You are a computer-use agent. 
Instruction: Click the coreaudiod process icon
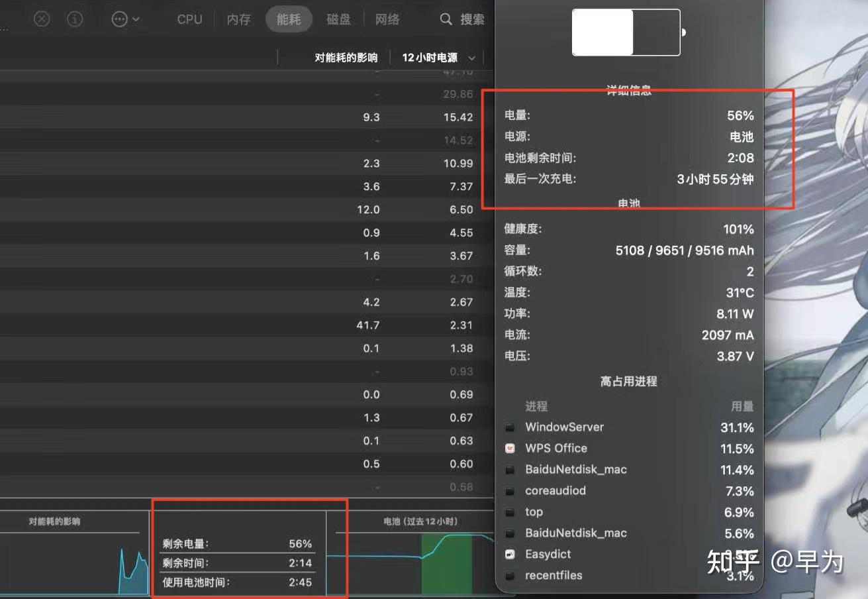coord(510,491)
